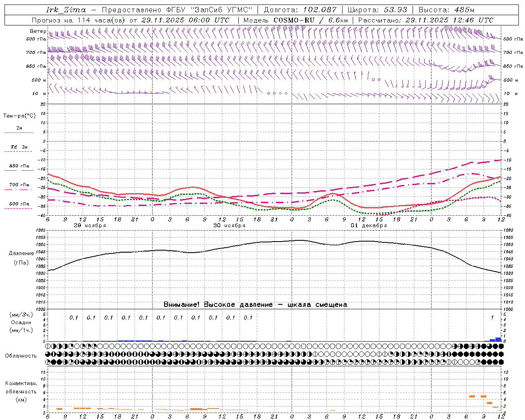The width and height of the screenshot is (525, 420).
Task: Select the "шкала смещена" part of warning
Action: click(317, 305)
